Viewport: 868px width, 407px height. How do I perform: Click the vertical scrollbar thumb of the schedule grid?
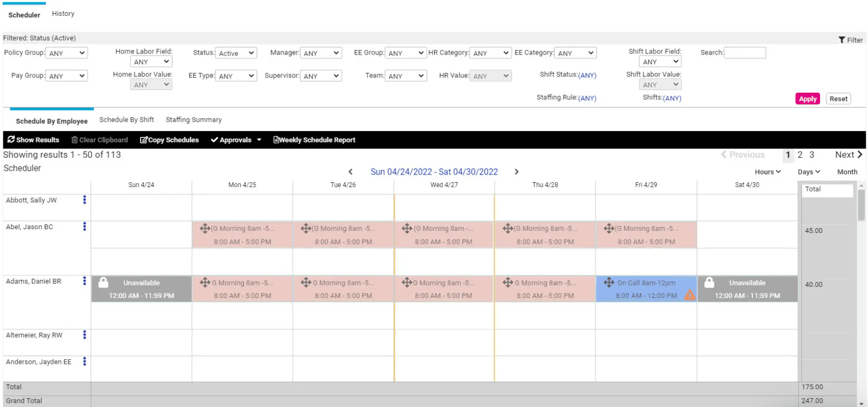point(861,205)
